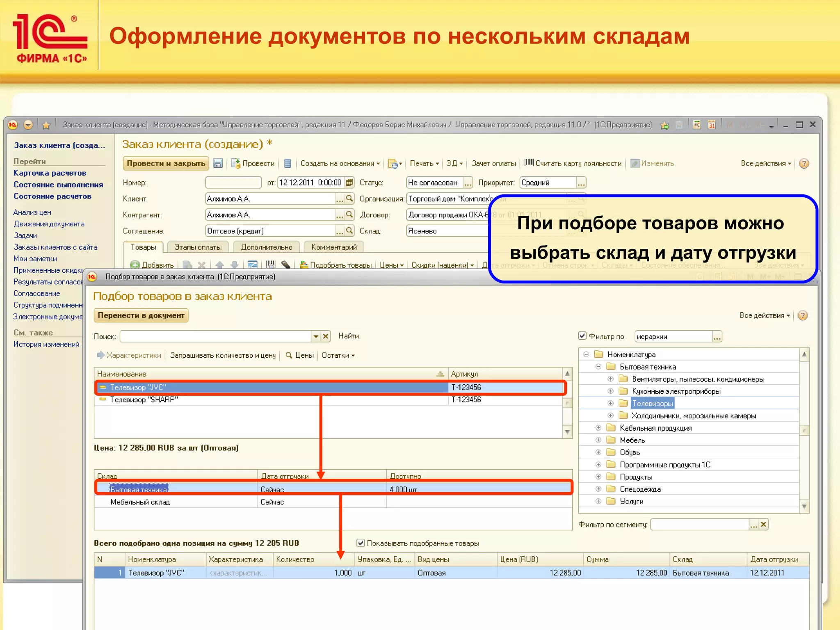The width and height of the screenshot is (840, 630).
Task: Click the barcode scan icon in goods toolbar
Action: [x=271, y=265]
